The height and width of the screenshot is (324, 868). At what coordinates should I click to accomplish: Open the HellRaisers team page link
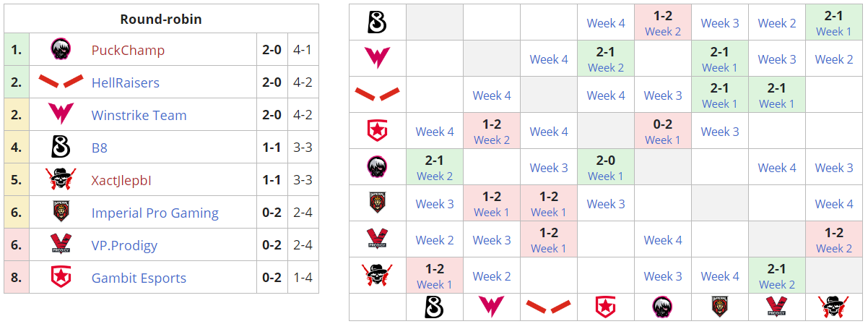[x=125, y=82]
